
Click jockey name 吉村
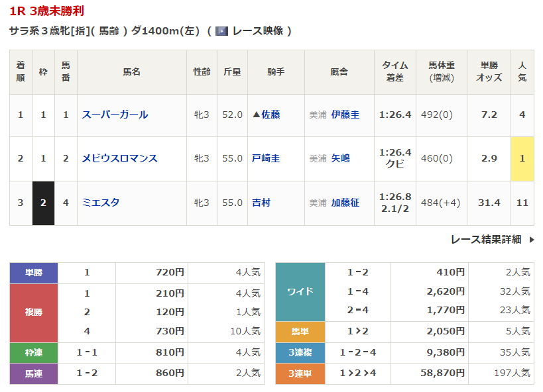pyautogui.click(x=261, y=203)
